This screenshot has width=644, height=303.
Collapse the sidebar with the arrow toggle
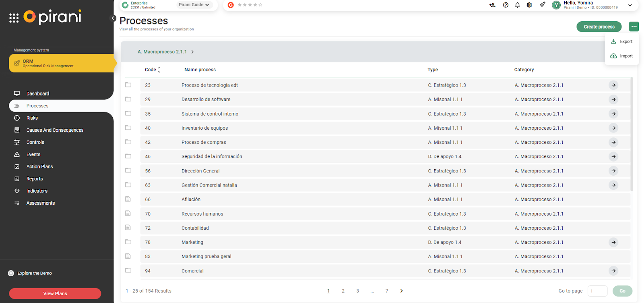coord(113,18)
